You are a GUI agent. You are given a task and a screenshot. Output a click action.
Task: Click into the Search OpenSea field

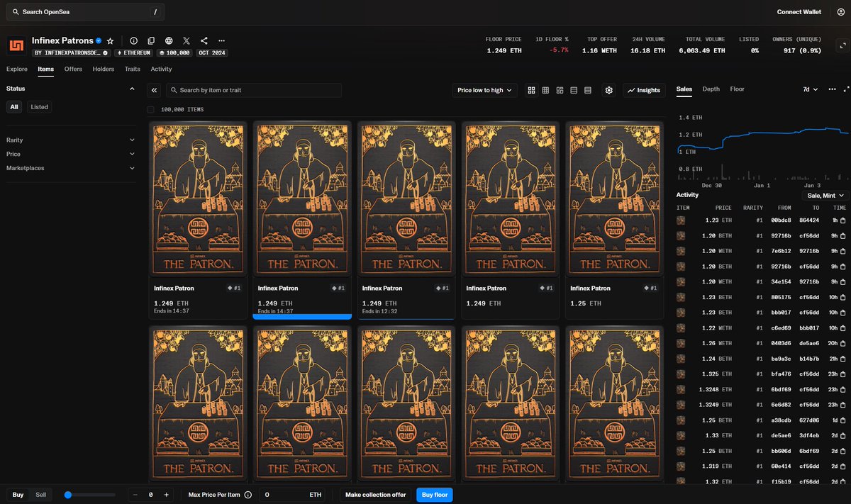click(x=85, y=12)
